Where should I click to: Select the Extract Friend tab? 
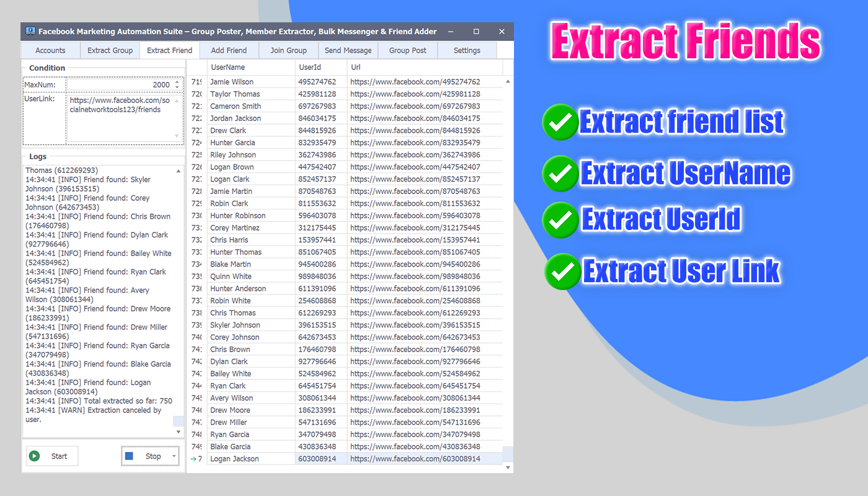click(169, 50)
